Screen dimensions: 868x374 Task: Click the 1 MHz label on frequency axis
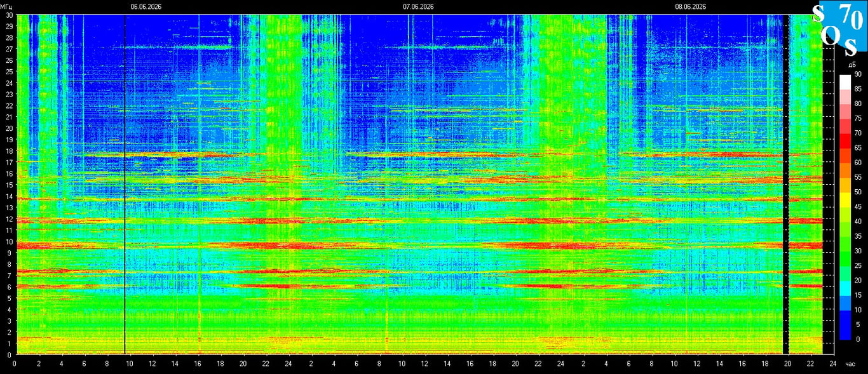coord(10,344)
